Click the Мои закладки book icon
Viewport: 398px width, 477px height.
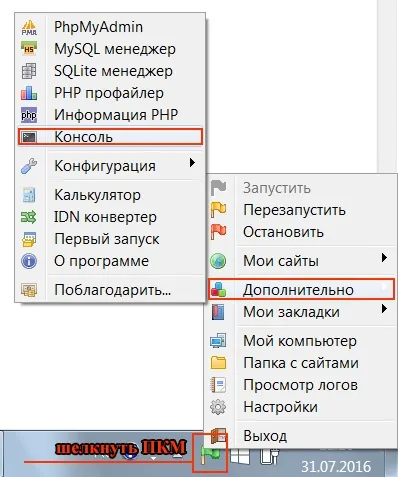pos(218,312)
